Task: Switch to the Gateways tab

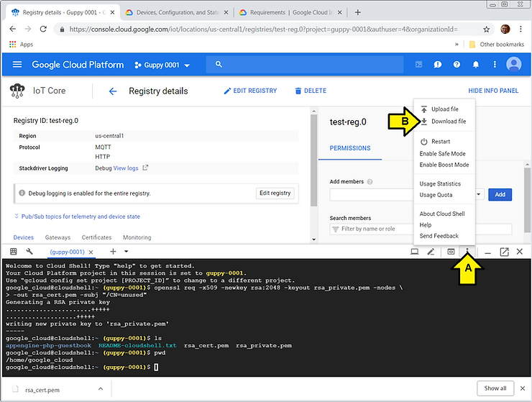Action: coord(58,237)
